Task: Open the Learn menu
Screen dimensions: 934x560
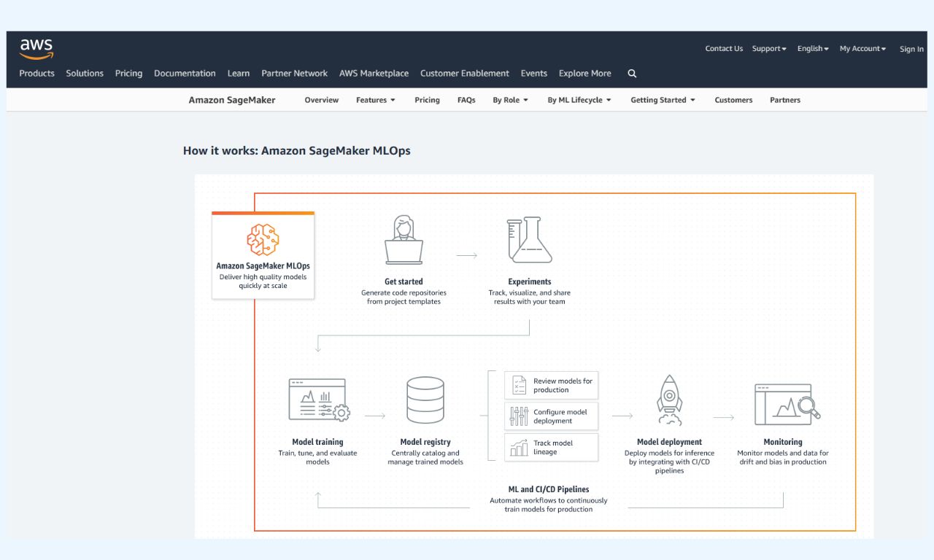Action: pos(239,74)
